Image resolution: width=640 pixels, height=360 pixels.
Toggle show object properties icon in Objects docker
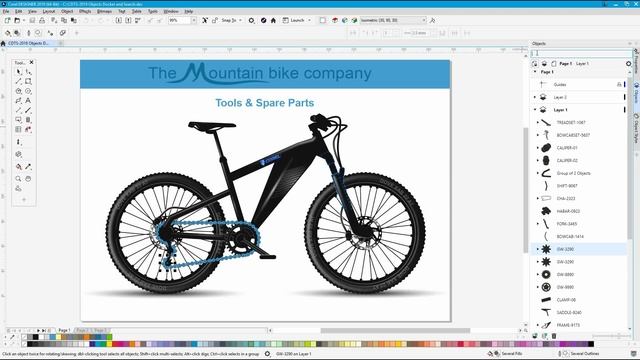535,64
